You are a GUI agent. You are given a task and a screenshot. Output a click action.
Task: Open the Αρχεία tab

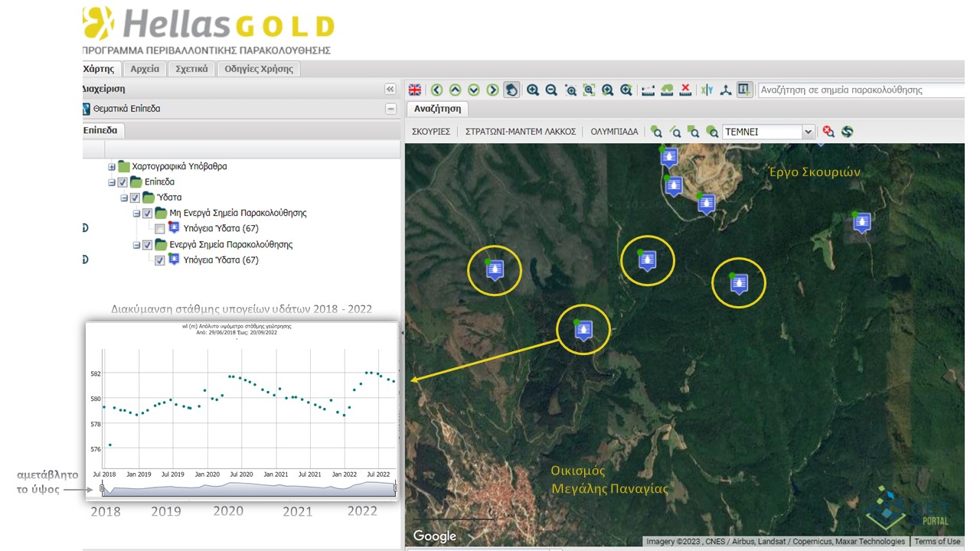click(x=145, y=69)
